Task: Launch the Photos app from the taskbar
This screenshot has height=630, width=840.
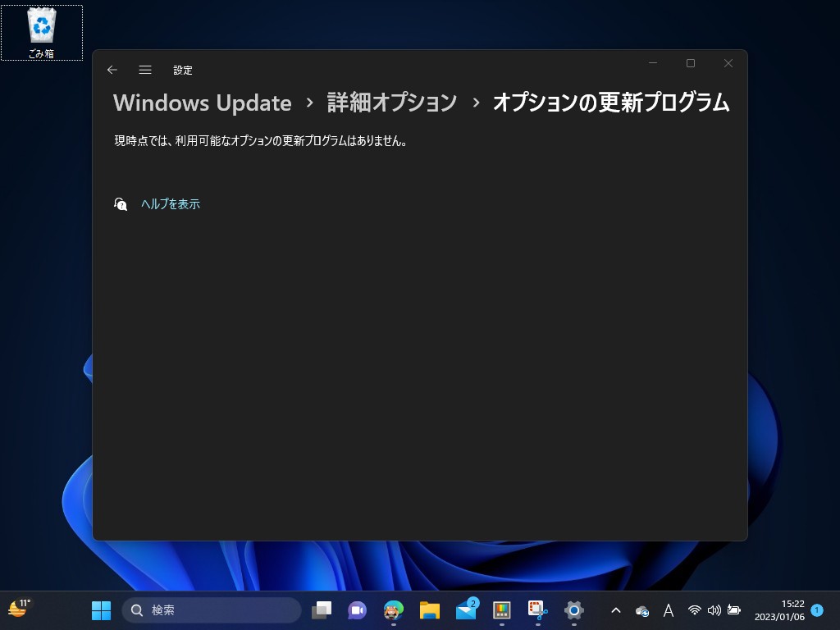Action: point(501,610)
